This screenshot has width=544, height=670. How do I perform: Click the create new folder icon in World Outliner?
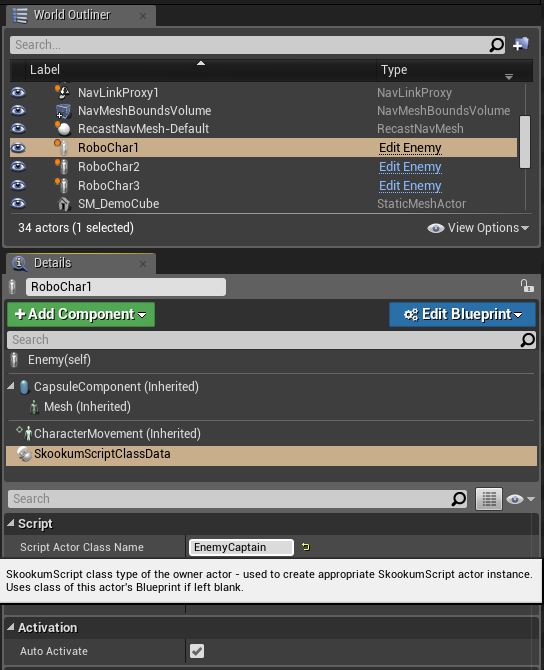(520, 44)
